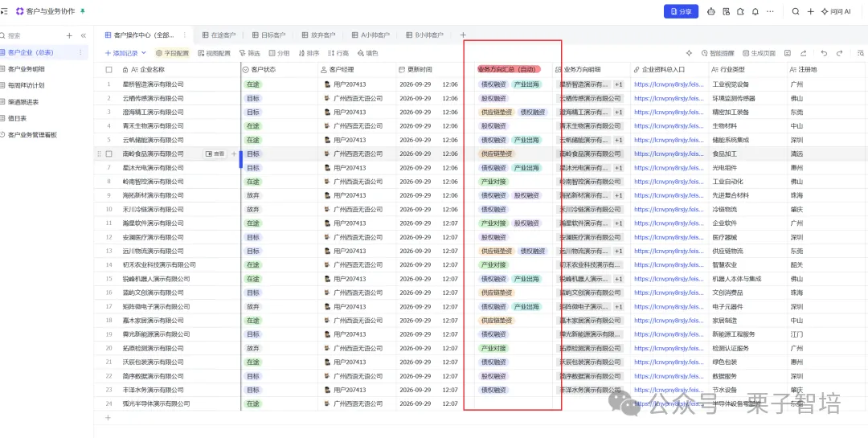This screenshot has height=438, width=868.
Task: Click the green pin icon beside 客户与业务协作
Action: tap(83, 11)
